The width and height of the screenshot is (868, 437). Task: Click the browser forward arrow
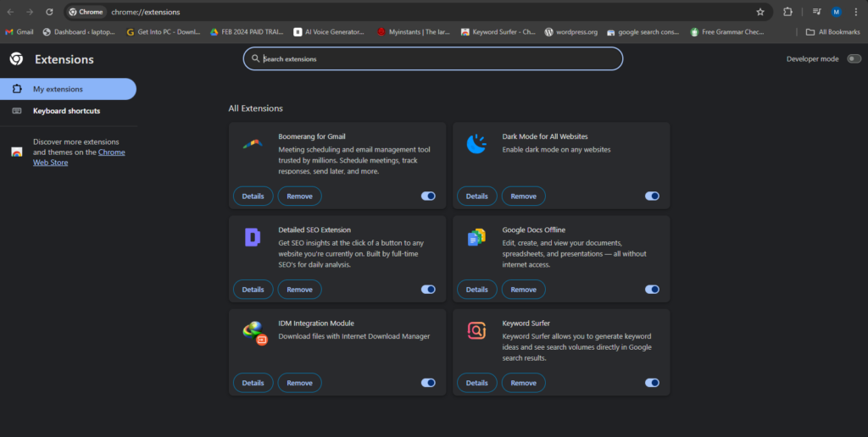[30, 12]
